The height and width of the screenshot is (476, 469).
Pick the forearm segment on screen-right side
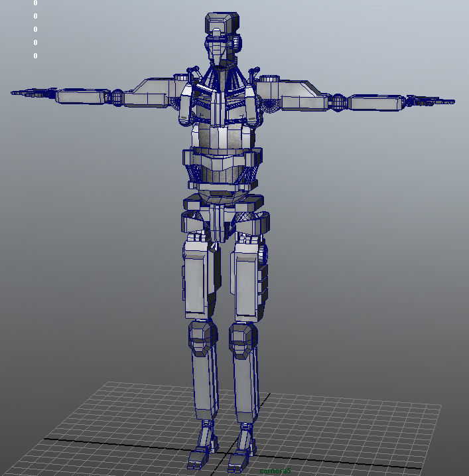(x=375, y=103)
